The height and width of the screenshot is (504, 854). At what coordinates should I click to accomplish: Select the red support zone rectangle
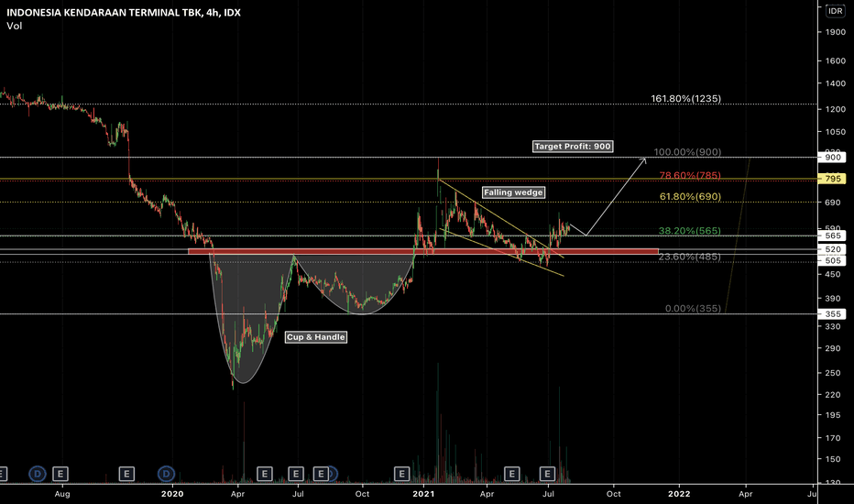423,252
